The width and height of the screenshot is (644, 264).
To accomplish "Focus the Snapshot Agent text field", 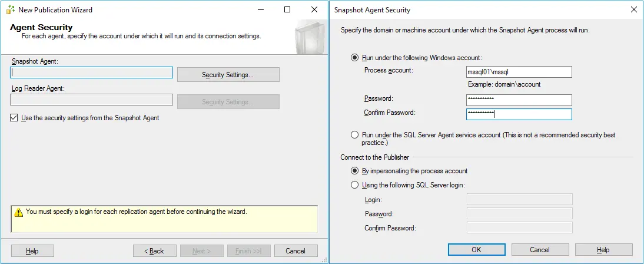I will click(91, 73).
